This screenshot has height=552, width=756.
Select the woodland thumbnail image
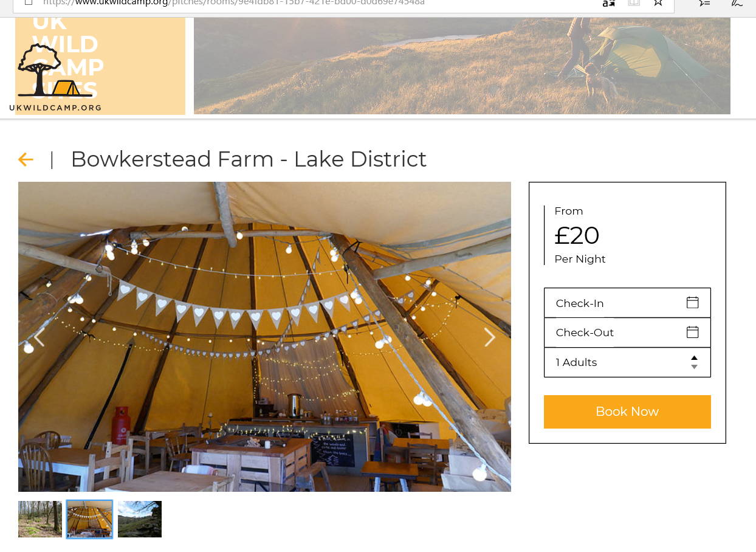(x=40, y=519)
